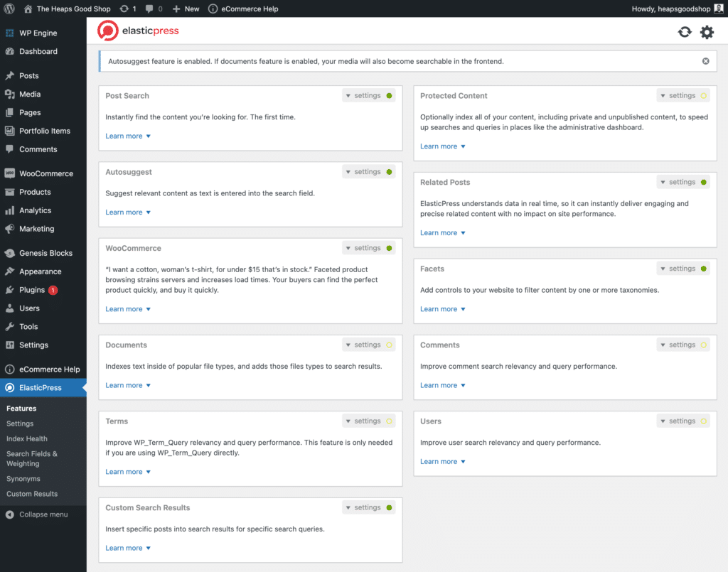728x572 pixels.
Task: Toggle the Facets feature status dot
Action: click(704, 269)
